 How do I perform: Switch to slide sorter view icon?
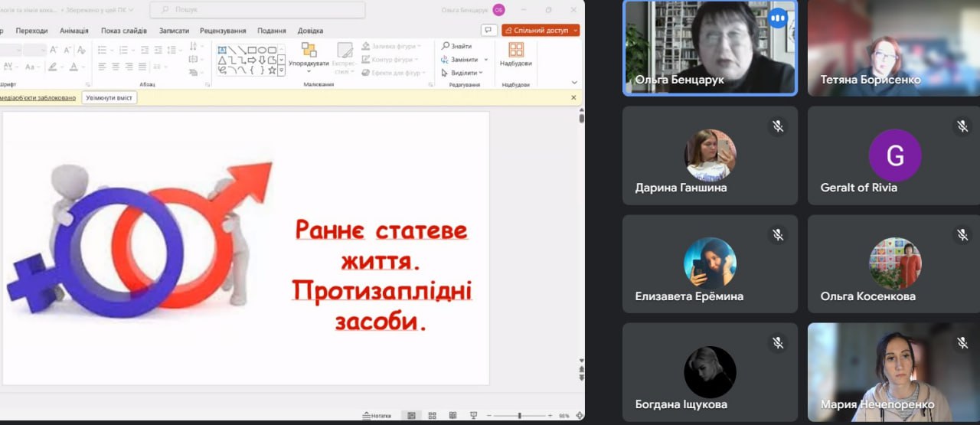coord(432,416)
